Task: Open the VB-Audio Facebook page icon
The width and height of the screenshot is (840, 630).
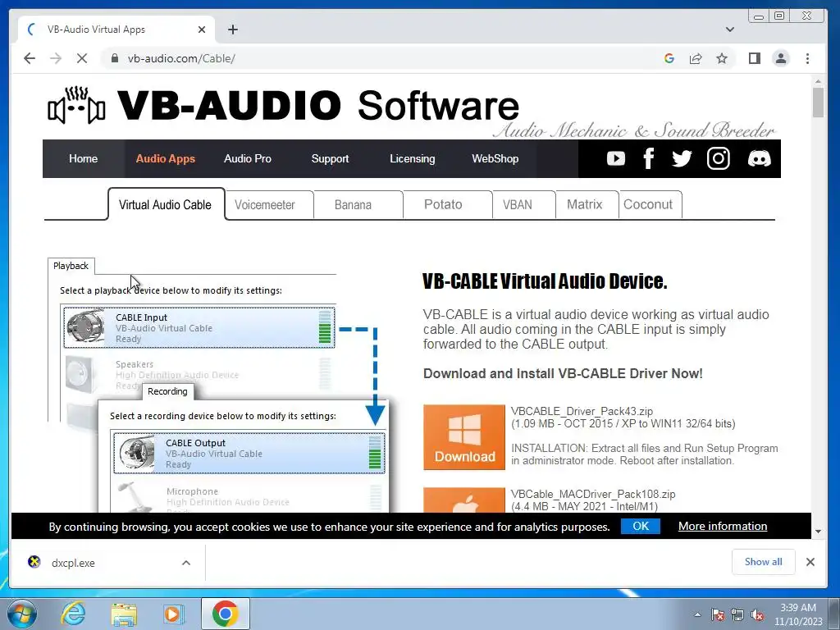Action: click(x=648, y=158)
